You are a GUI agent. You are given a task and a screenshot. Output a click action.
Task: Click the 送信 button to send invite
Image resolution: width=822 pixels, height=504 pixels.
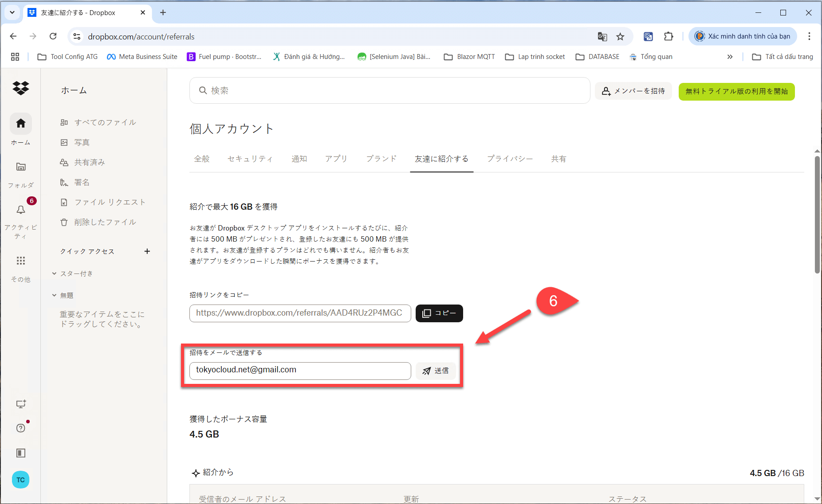pyautogui.click(x=436, y=371)
